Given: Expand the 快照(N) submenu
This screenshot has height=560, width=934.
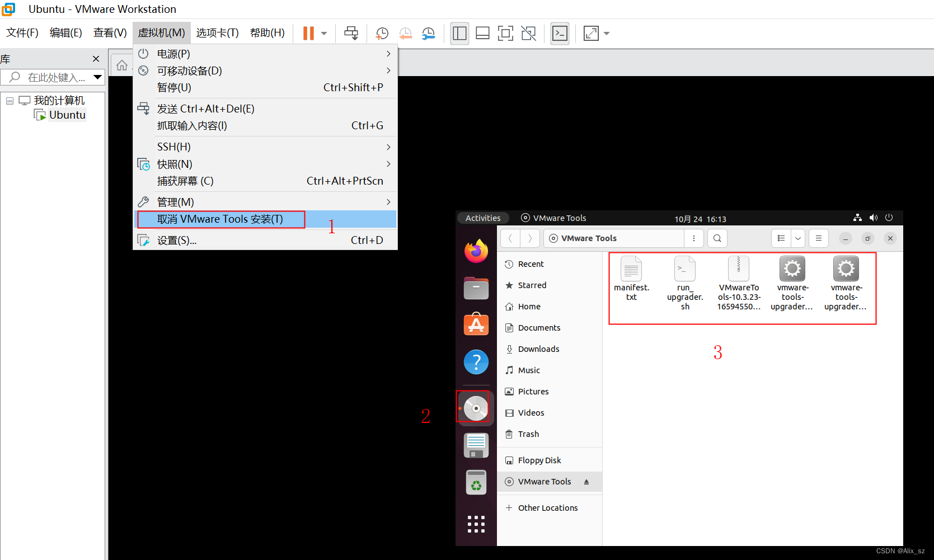Looking at the screenshot, I should click(x=265, y=164).
